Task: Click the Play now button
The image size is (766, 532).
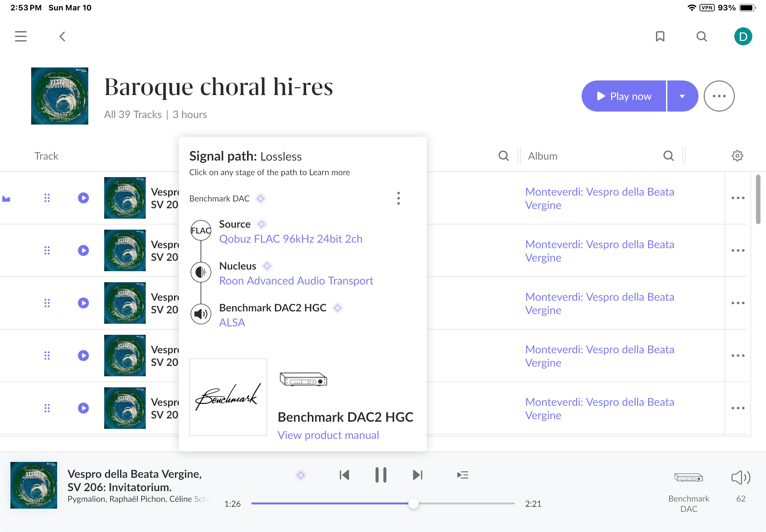Action: (x=624, y=96)
